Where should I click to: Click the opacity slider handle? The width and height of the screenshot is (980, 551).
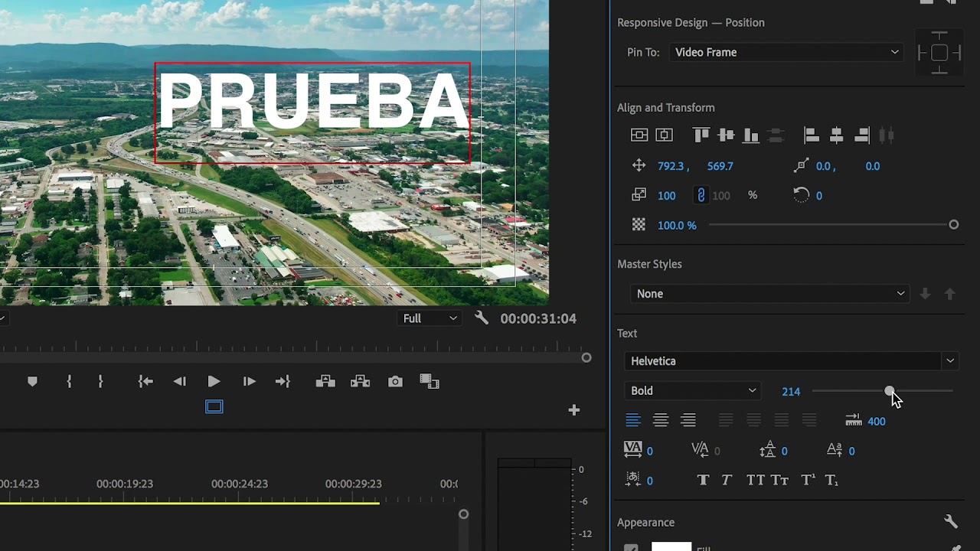coord(953,225)
